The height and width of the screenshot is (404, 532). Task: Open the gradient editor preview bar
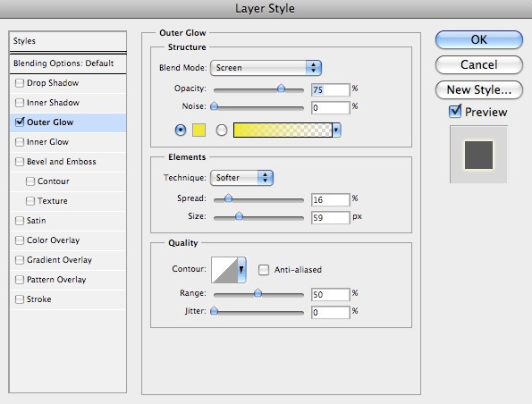point(283,130)
